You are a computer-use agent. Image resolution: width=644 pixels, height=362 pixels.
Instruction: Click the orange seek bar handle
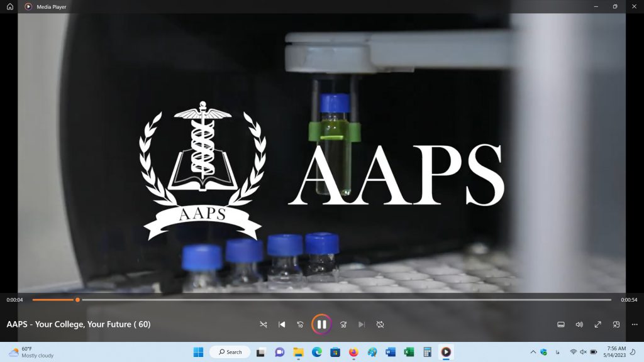coord(77,300)
